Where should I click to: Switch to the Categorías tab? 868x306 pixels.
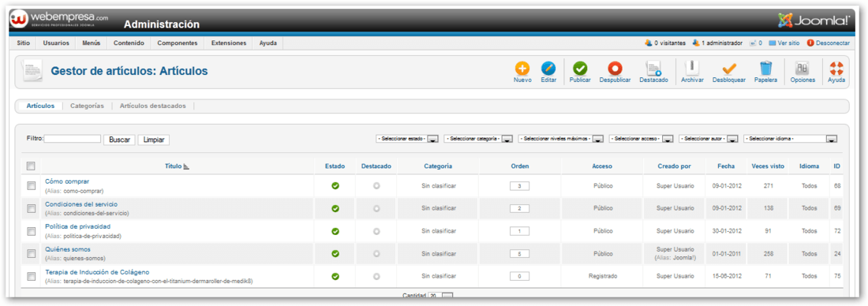87,106
